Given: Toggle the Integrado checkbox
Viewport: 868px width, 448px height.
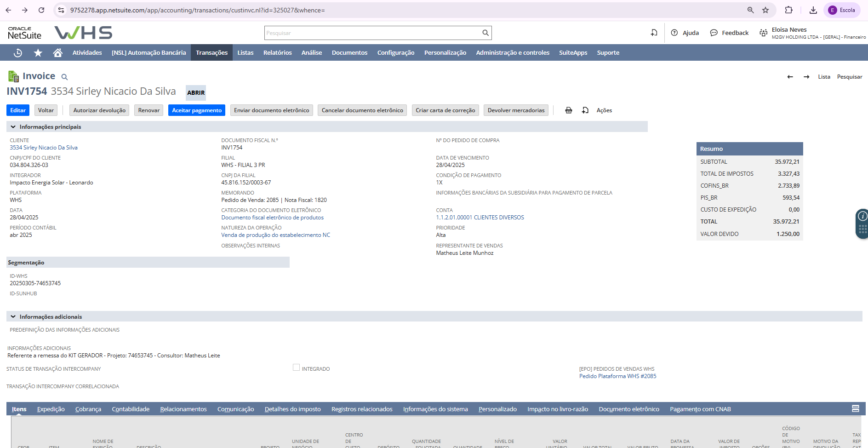Looking at the screenshot, I should point(296,368).
